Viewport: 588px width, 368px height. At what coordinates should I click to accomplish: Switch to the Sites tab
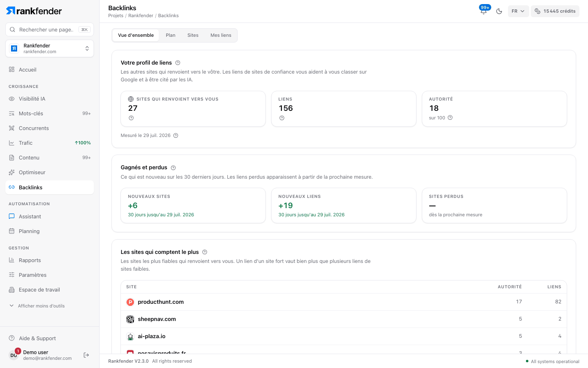(x=193, y=35)
